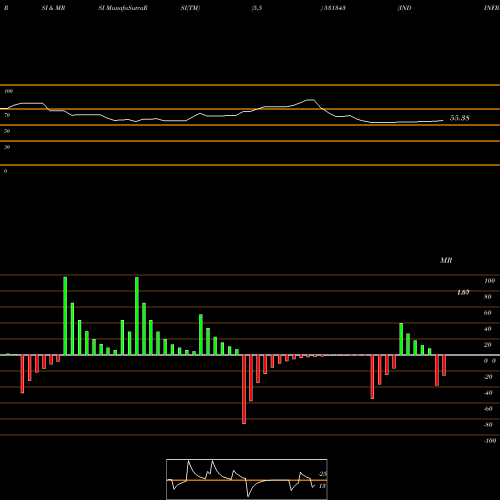Viewport: 500px width, 500px height.
Task: Click the SI MunafaSutraR title text
Action: [123, 8]
